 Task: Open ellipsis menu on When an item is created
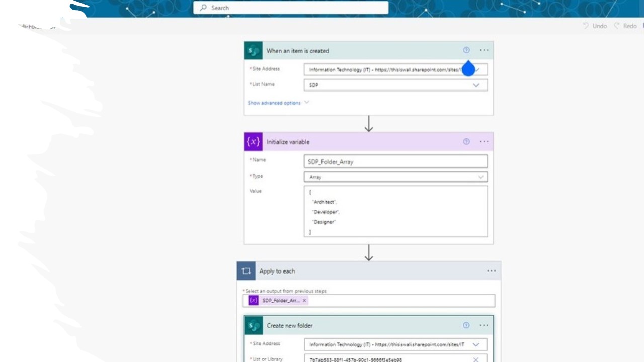[484, 50]
